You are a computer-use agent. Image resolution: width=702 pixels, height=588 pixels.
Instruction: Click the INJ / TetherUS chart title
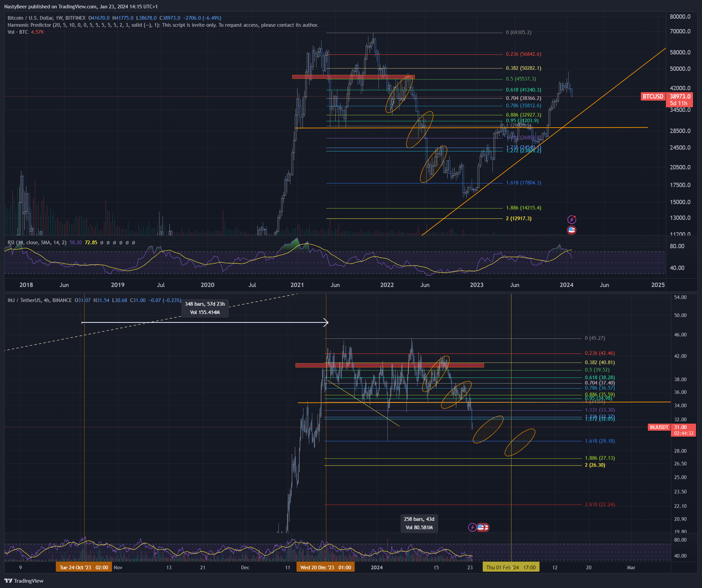39,300
